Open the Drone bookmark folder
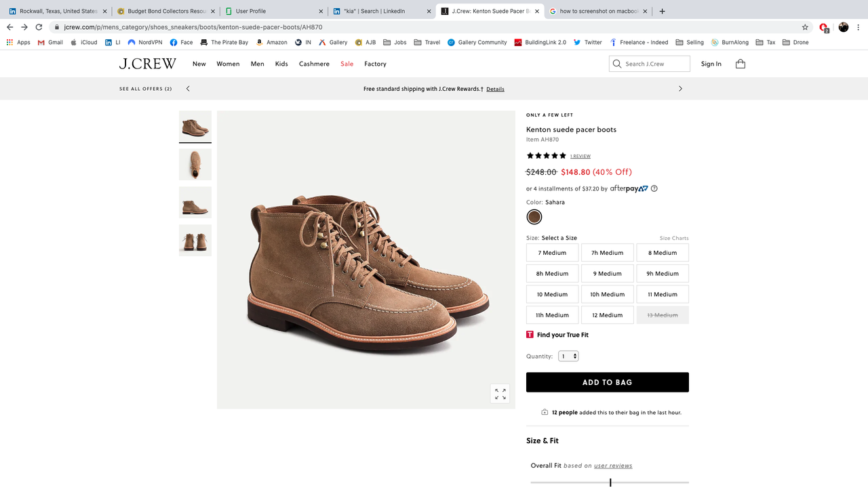 click(795, 42)
